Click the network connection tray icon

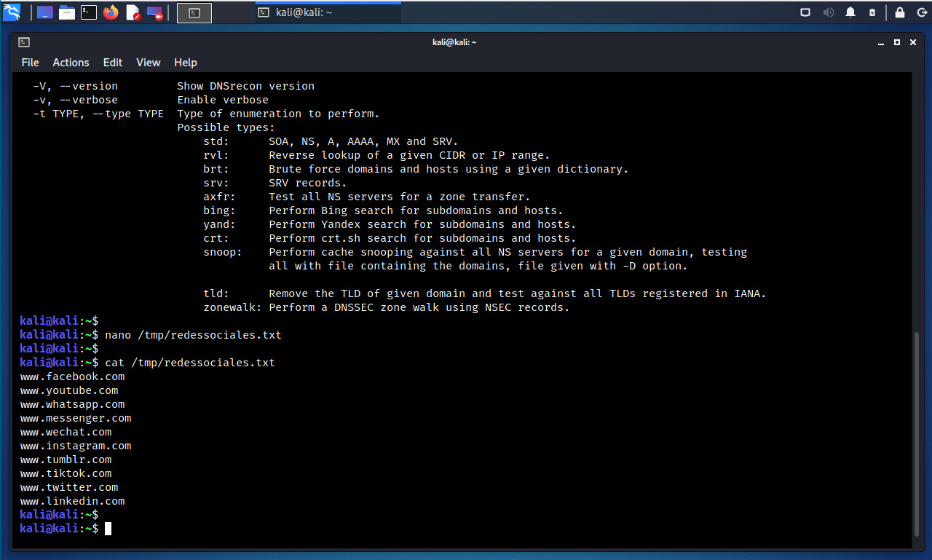click(805, 12)
